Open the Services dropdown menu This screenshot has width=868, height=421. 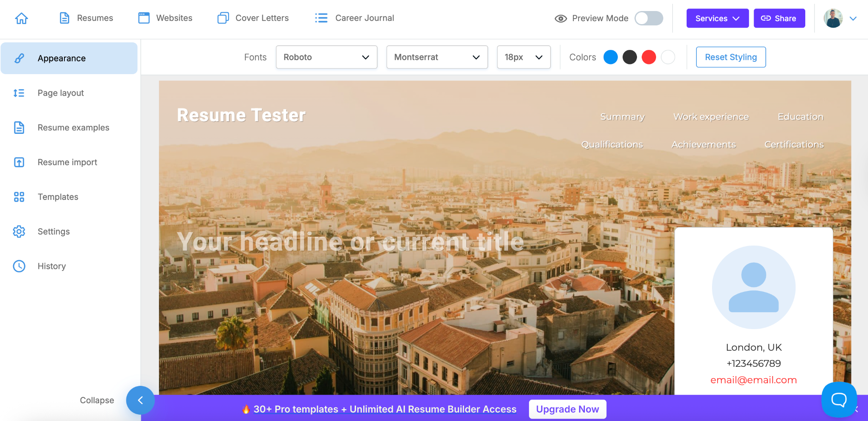(x=717, y=18)
